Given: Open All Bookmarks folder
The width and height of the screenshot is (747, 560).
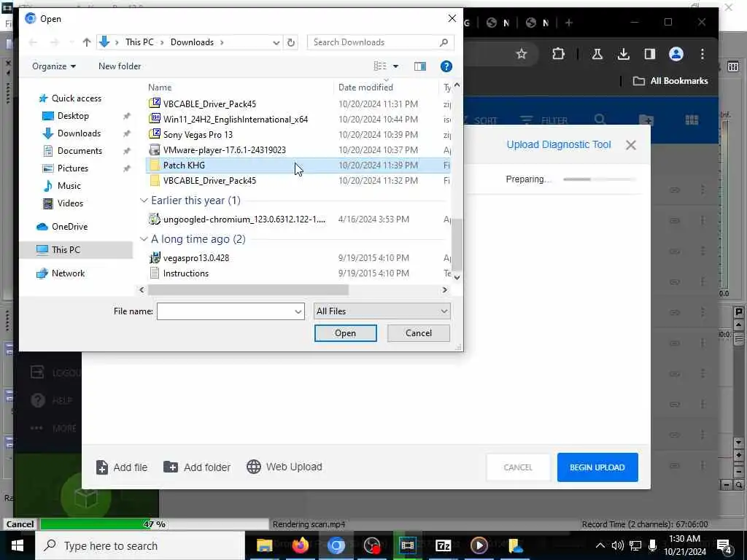Looking at the screenshot, I should click(x=670, y=81).
